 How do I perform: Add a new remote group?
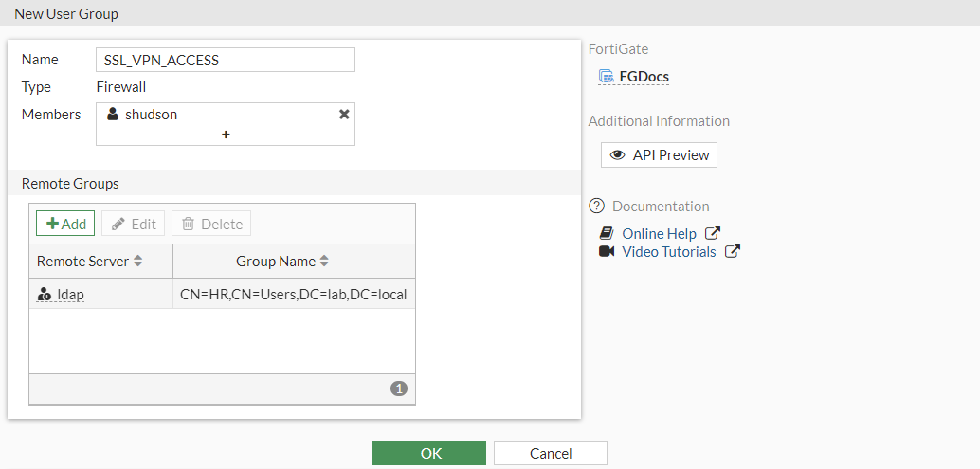[x=65, y=224]
